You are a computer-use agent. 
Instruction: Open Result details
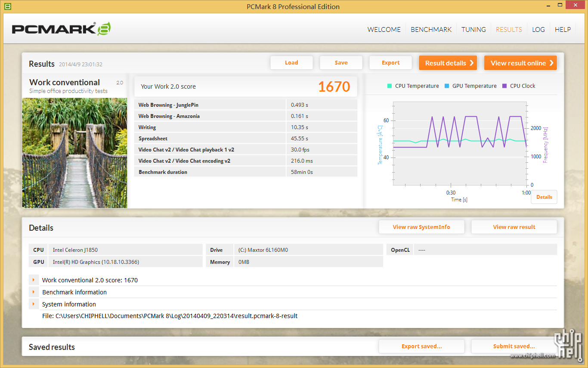448,63
